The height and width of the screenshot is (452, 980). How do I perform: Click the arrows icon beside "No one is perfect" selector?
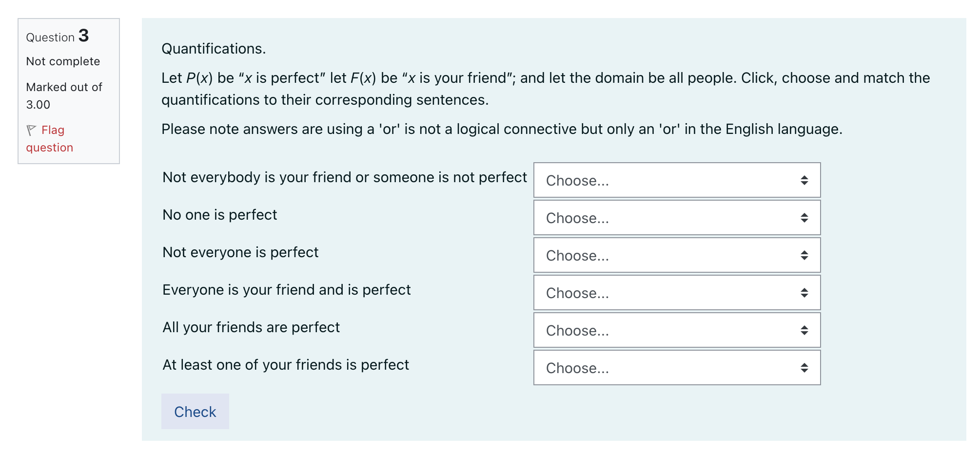(x=804, y=218)
